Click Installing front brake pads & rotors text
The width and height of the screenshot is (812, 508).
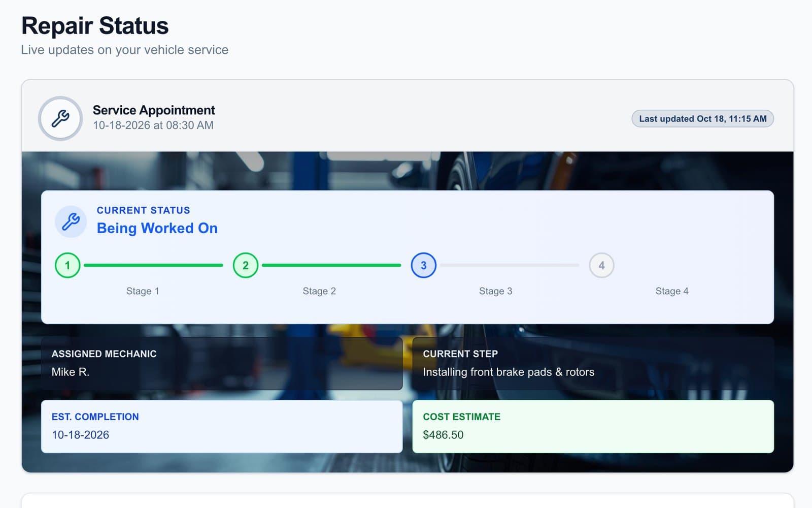[509, 372]
